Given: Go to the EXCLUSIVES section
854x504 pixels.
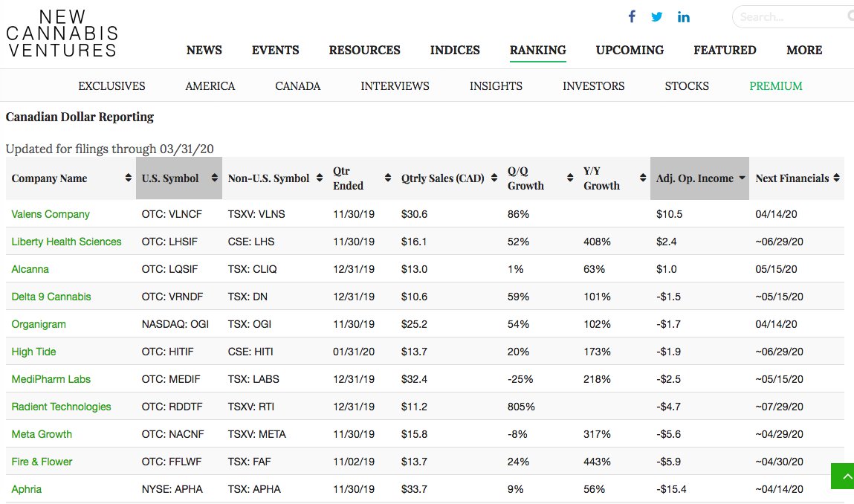Looking at the screenshot, I should (111, 86).
